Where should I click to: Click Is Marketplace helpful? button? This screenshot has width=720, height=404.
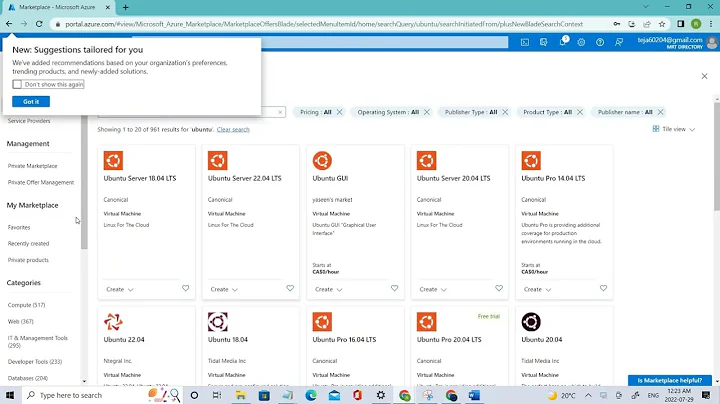pos(669,380)
